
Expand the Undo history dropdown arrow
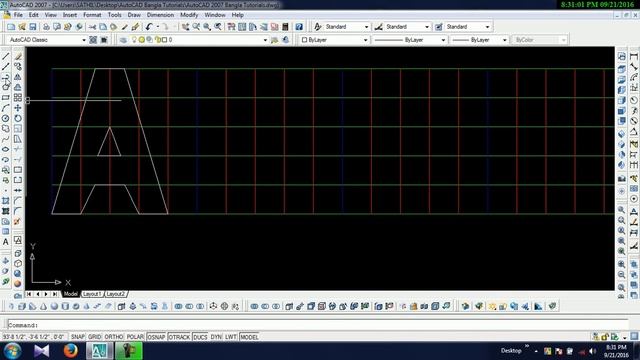(158, 27)
